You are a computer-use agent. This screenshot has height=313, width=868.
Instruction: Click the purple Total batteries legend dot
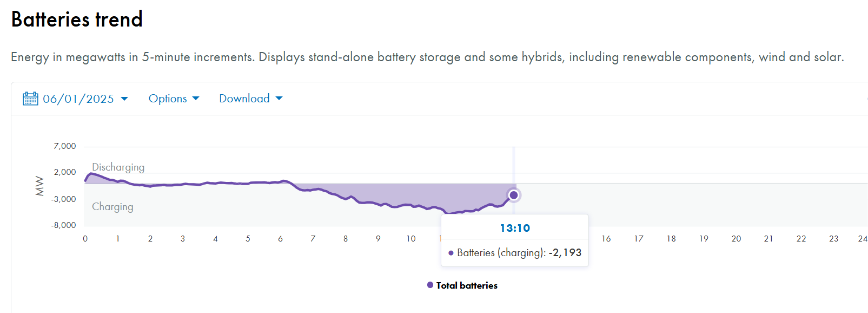(x=430, y=285)
